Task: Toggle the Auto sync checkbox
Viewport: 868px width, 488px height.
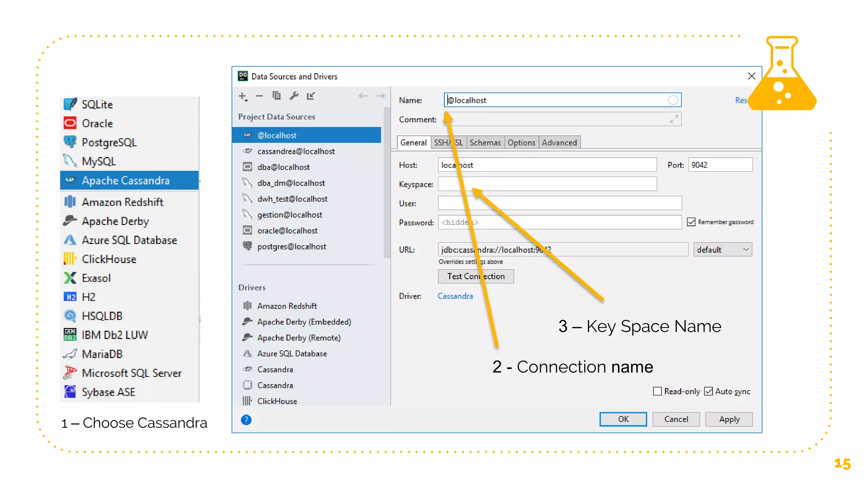Action: click(x=709, y=391)
